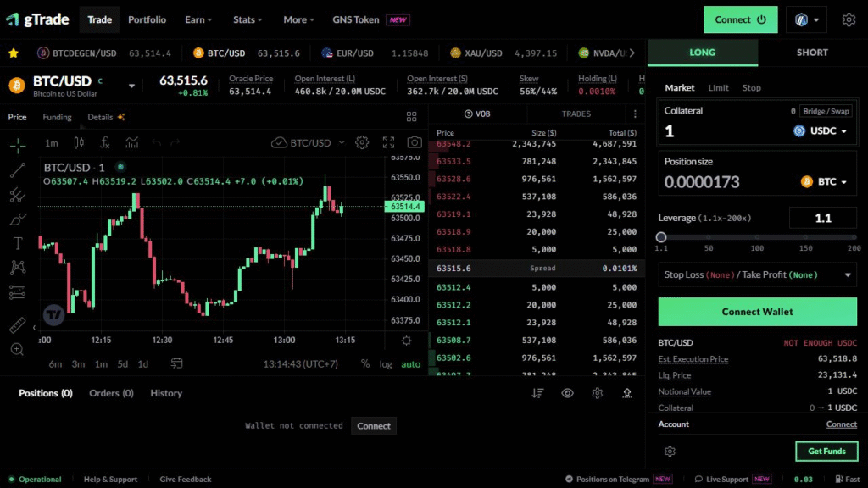868x488 pixels.
Task: Select the trend line drawing tool
Action: [x=17, y=169]
